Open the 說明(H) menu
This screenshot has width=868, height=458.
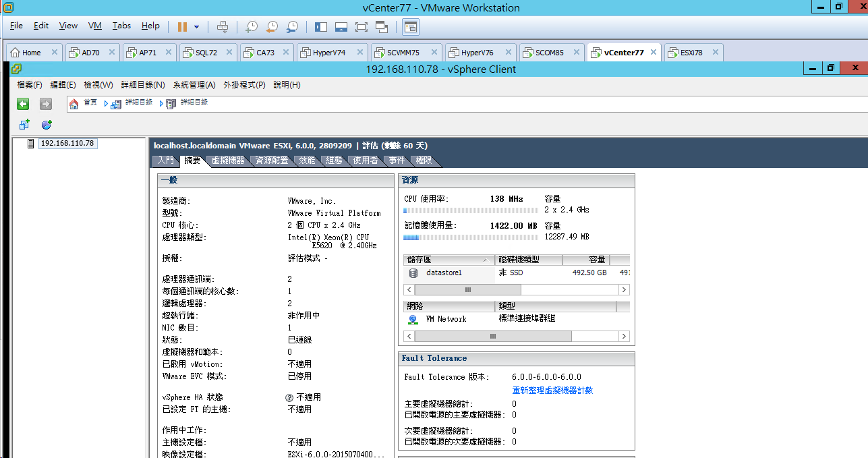click(287, 85)
